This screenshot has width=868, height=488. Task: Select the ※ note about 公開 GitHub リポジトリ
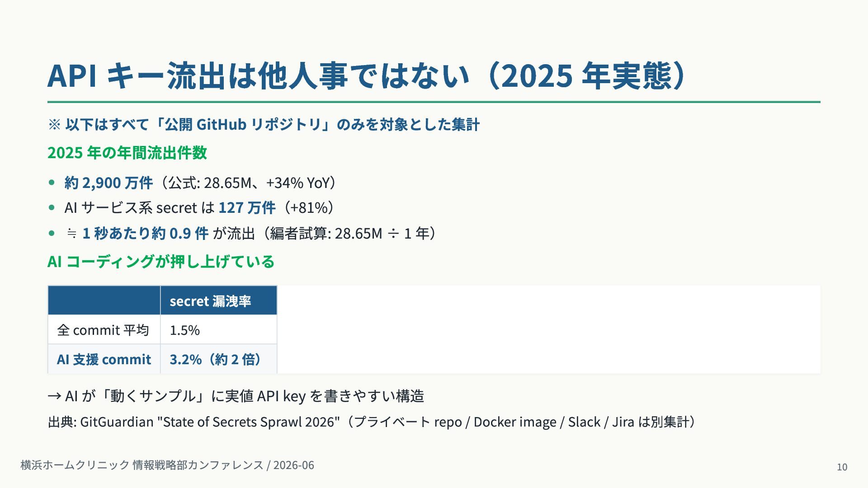[264, 124]
